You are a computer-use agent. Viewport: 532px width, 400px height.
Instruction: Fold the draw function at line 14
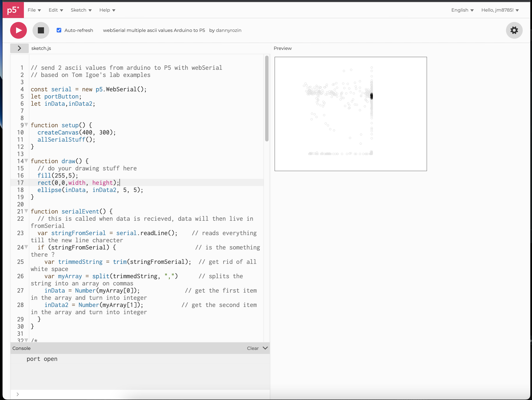point(26,160)
